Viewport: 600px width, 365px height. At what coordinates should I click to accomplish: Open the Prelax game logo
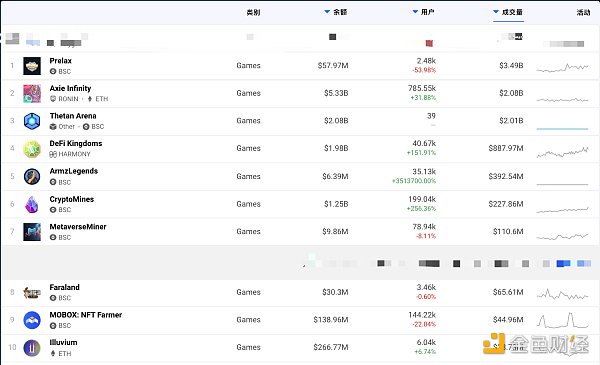32,66
